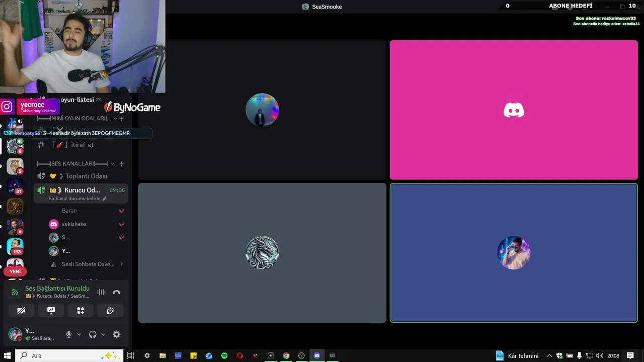Image resolution: width=644 pixels, height=362 pixels.
Task: Open server icon with 6 badge
Action: point(15,226)
